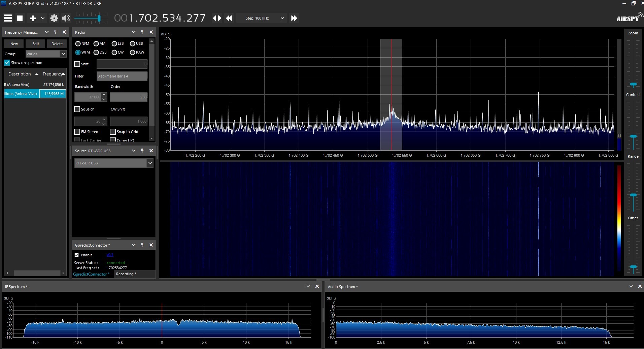Close the Audio Spectrum panel
The width and height of the screenshot is (644, 349).
point(640,286)
